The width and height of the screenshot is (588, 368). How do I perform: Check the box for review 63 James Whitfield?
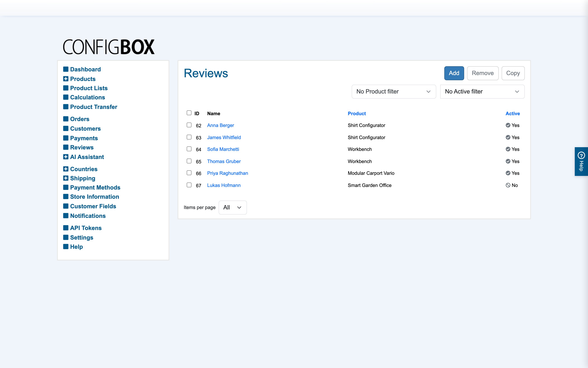(x=189, y=137)
